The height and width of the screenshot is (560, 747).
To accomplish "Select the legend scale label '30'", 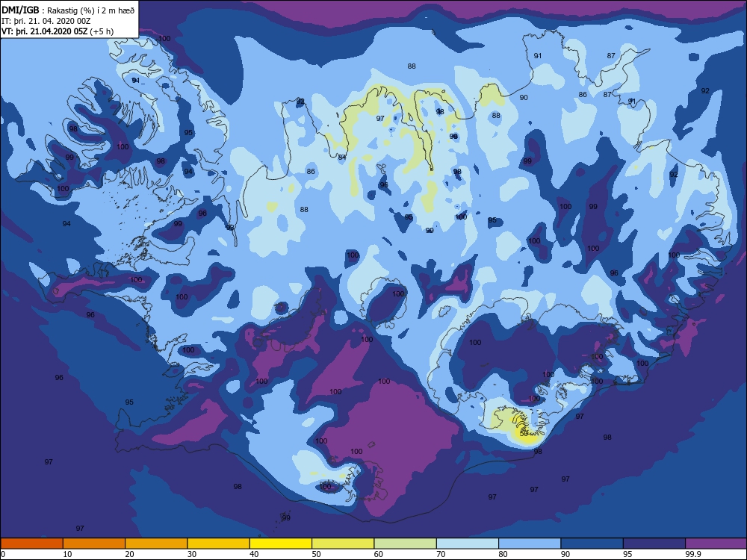I will [x=192, y=554].
